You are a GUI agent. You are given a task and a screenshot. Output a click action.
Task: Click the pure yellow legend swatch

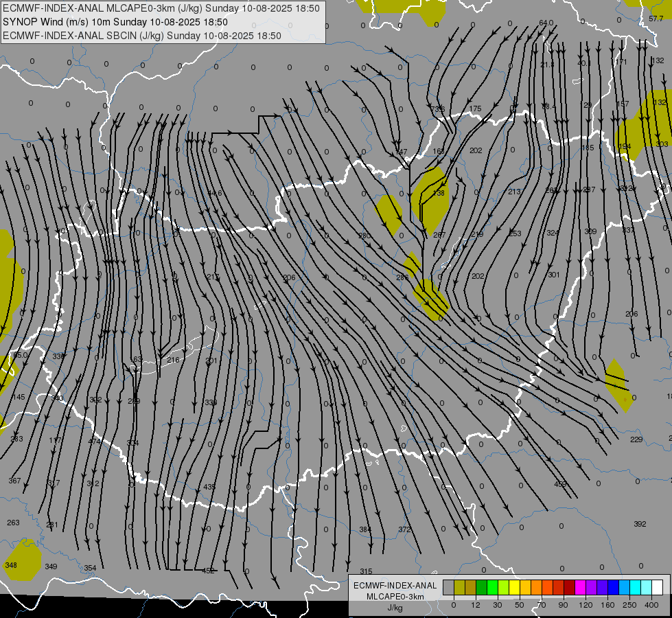pyautogui.click(x=515, y=587)
